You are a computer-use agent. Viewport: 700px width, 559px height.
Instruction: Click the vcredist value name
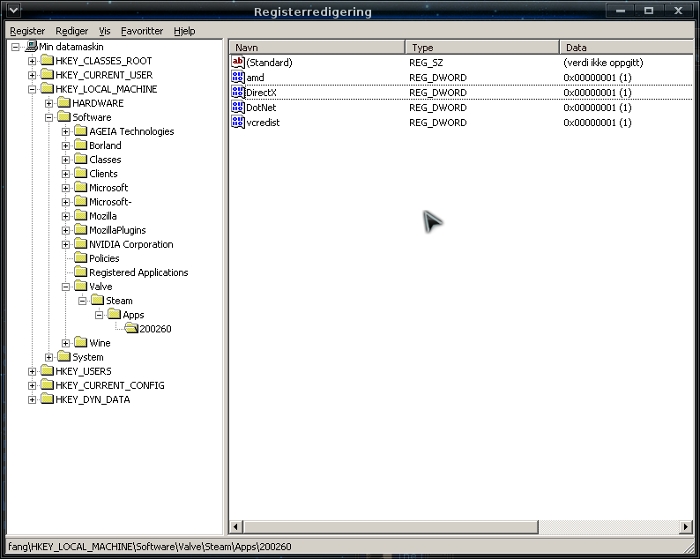(263, 122)
